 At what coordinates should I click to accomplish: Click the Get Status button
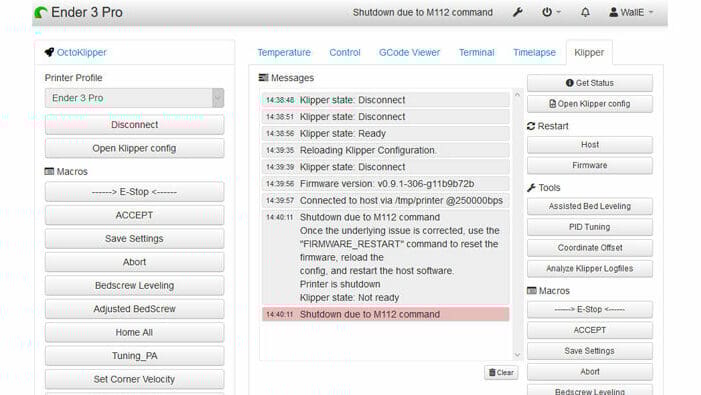coord(590,83)
